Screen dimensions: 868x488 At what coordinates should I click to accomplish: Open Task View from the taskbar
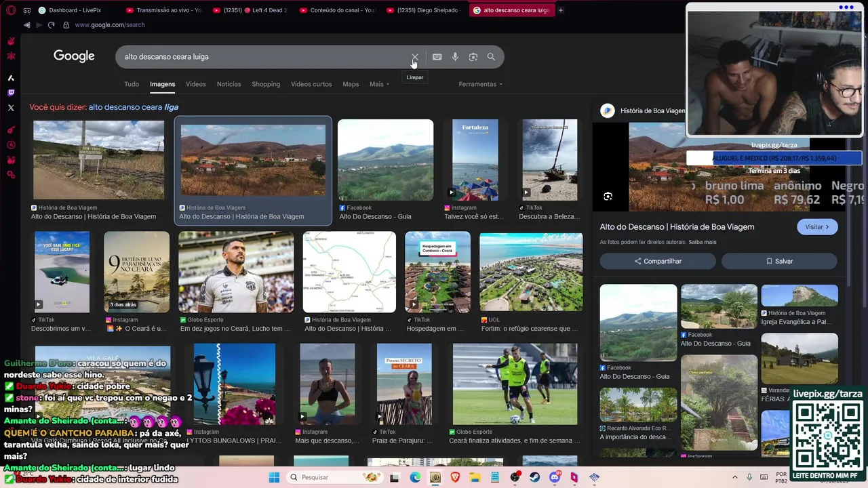tap(395, 477)
